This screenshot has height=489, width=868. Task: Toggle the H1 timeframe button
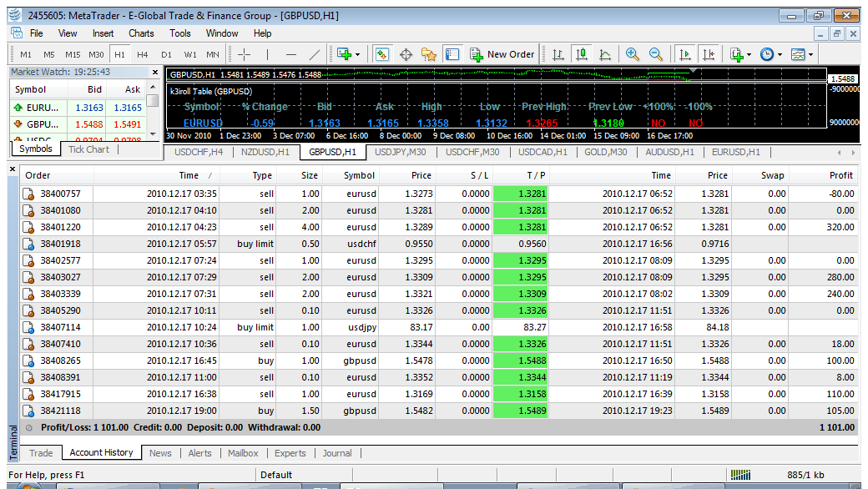point(119,54)
